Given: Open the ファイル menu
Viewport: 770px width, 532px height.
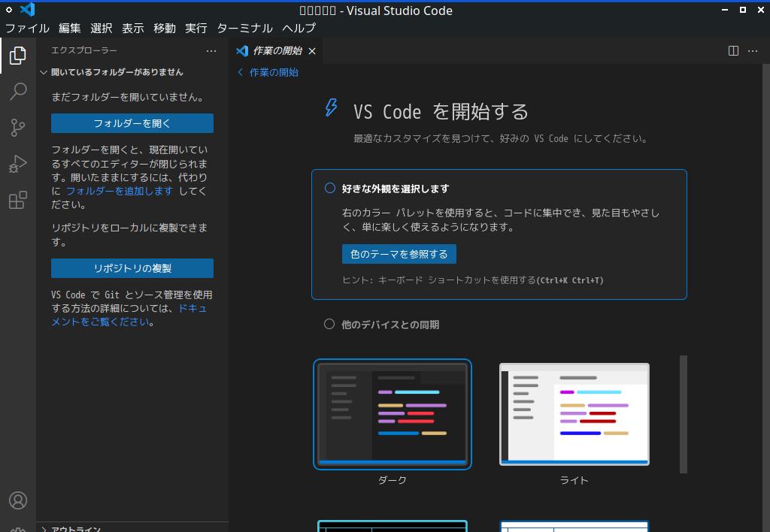Looking at the screenshot, I should click(x=28, y=28).
